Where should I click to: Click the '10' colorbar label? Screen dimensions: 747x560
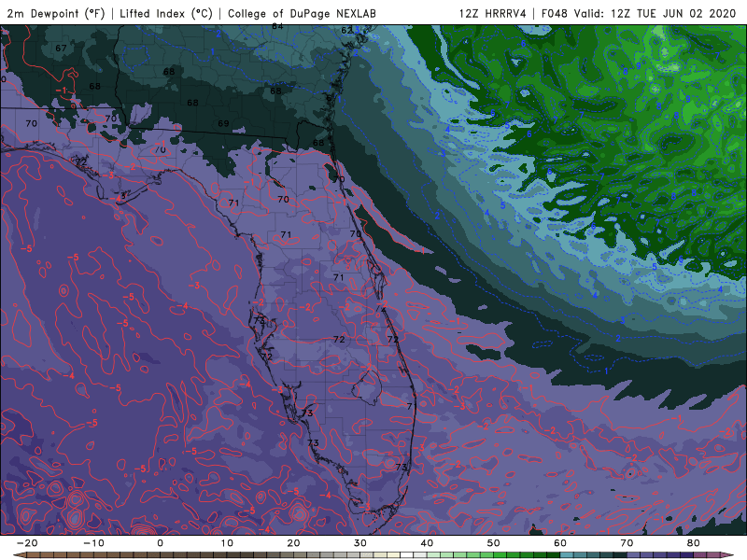click(227, 543)
